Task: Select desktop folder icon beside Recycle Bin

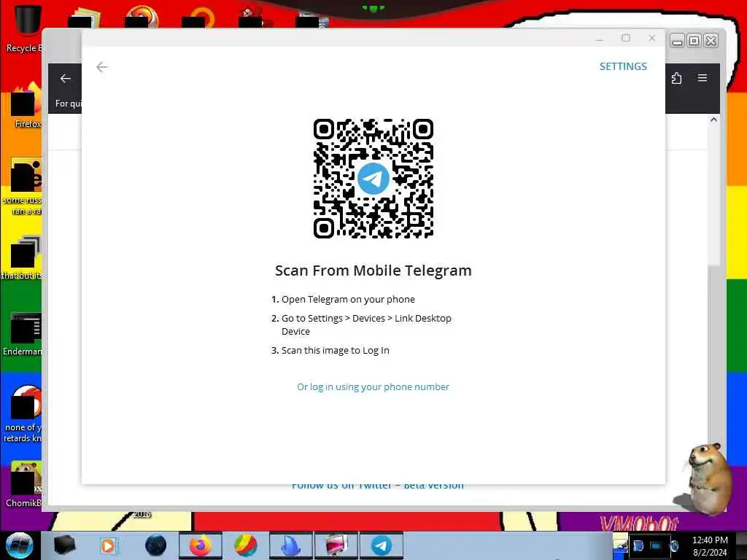Action: coord(84,19)
